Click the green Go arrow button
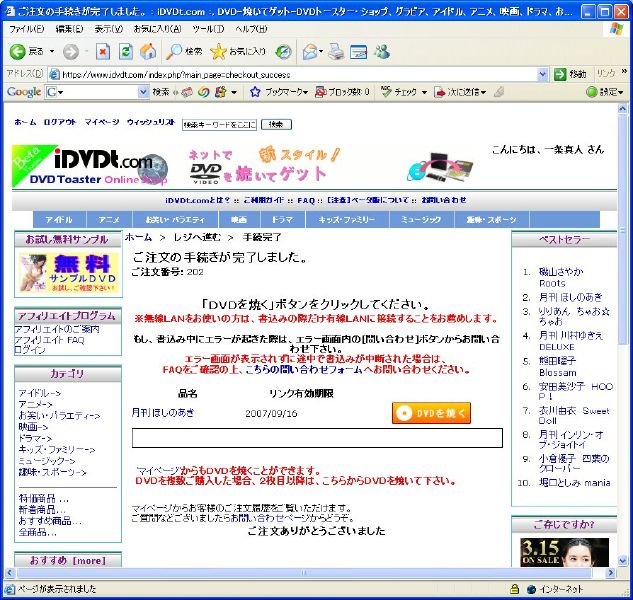This screenshot has width=633, height=600. tap(560, 74)
